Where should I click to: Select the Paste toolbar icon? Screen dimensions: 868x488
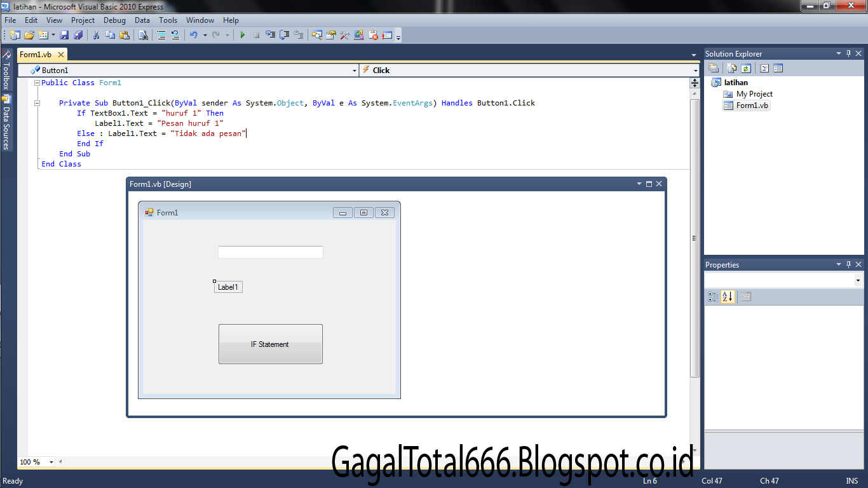[125, 35]
